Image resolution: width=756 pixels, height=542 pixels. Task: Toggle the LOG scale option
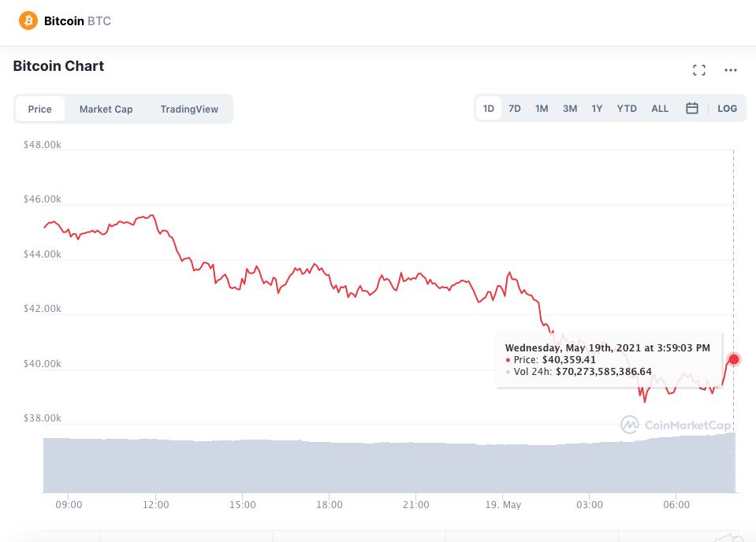coord(727,109)
